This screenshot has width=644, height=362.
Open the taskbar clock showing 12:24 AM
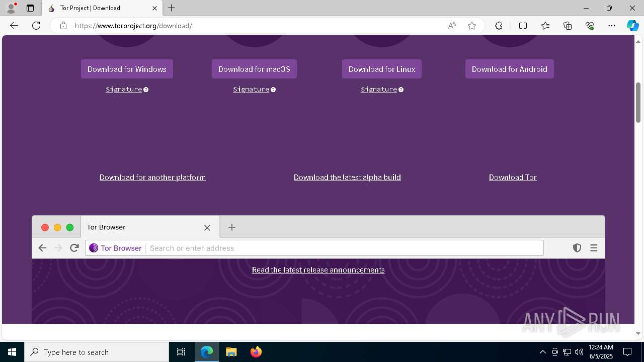(601, 352)
